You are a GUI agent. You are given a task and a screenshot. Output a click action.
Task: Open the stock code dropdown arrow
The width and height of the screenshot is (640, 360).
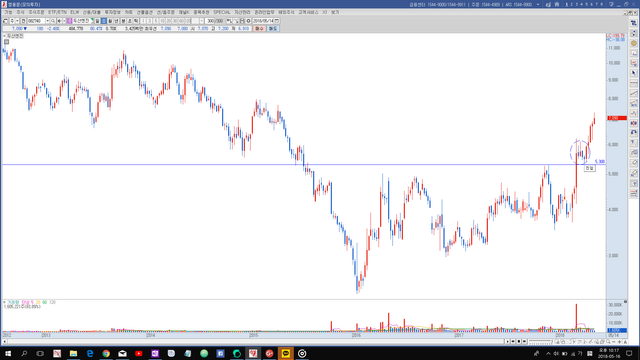[x=48, y=21]
